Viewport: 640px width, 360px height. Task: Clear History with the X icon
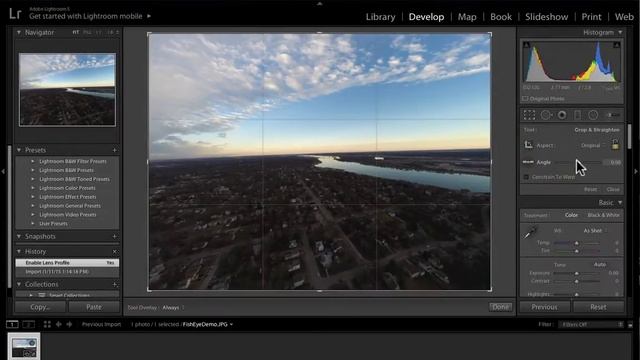click(115, 251)
